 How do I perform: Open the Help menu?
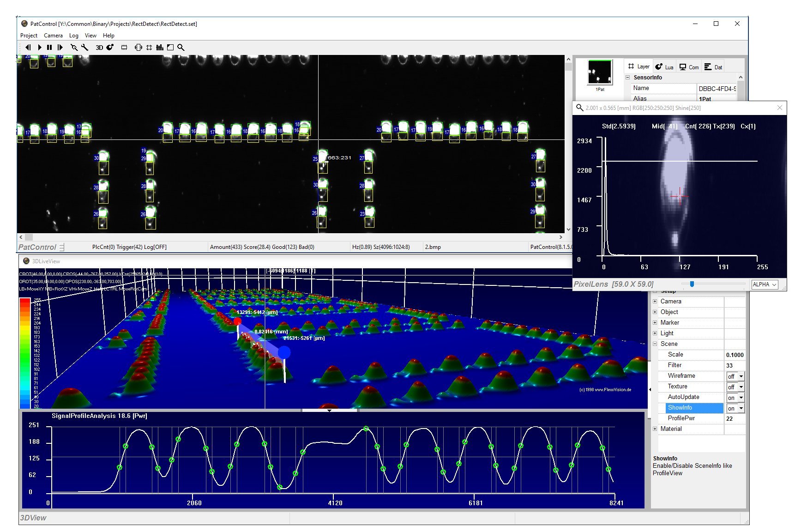[x=108, y=36]
